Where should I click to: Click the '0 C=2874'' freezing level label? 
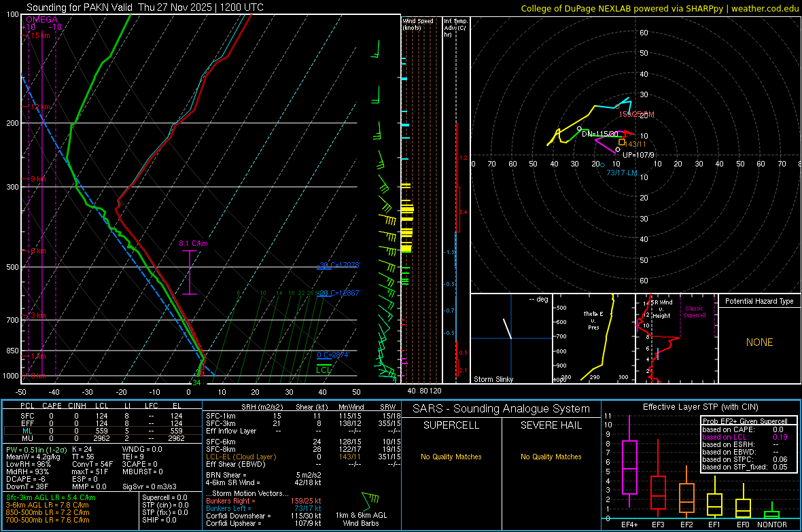(x=333, y=355)
